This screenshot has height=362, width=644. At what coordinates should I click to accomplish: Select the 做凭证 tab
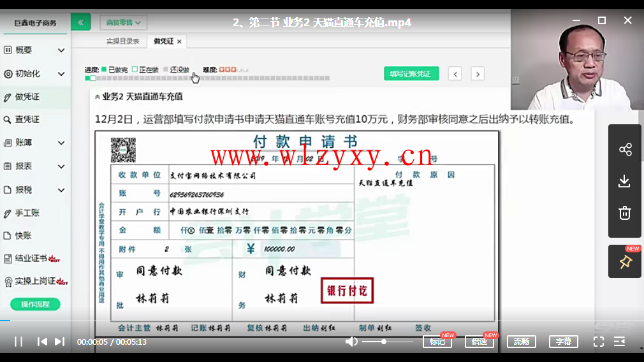[163, 41]
